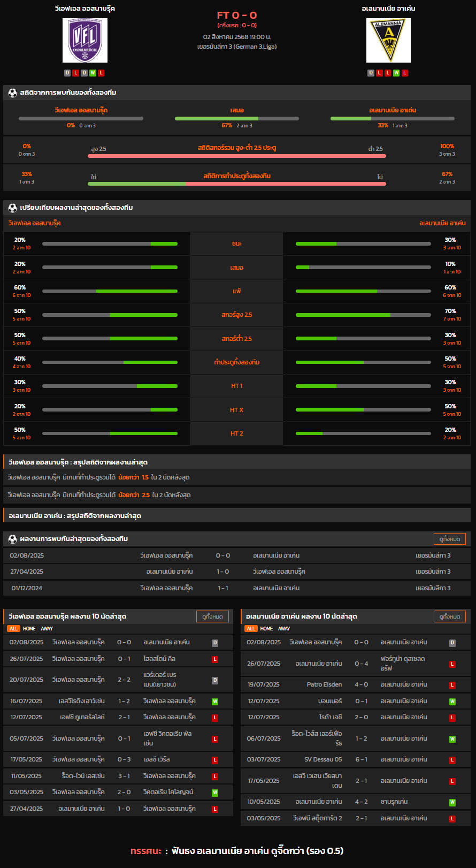Click the สกอร์สูง 2.5 comparison label
476x868 pixels.
pyautogui.click(x=236, y=315)
